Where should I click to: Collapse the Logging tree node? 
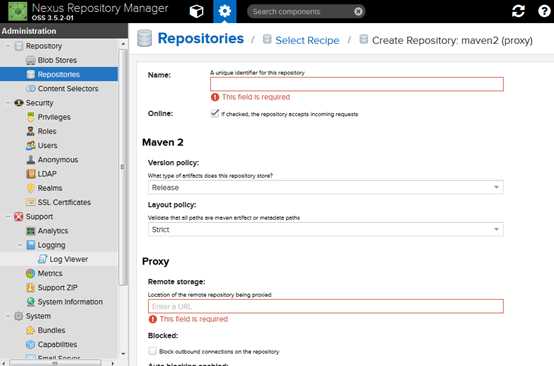coord(20,245)
